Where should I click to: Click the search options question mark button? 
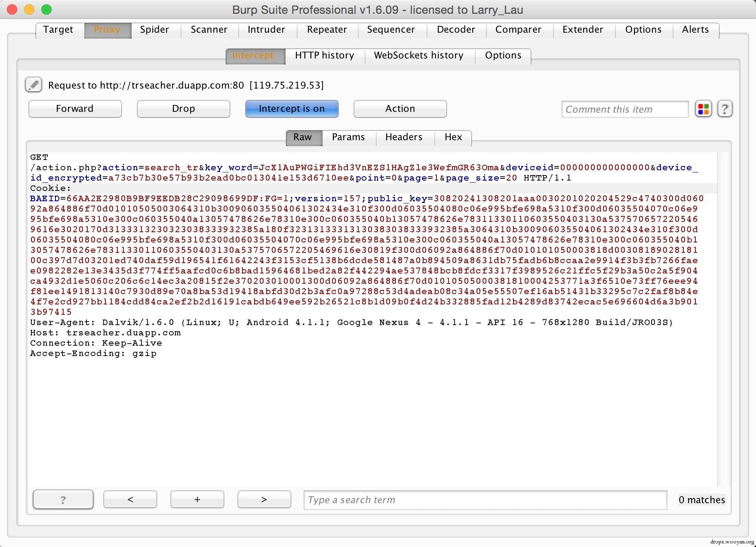[x=63, y=499]
